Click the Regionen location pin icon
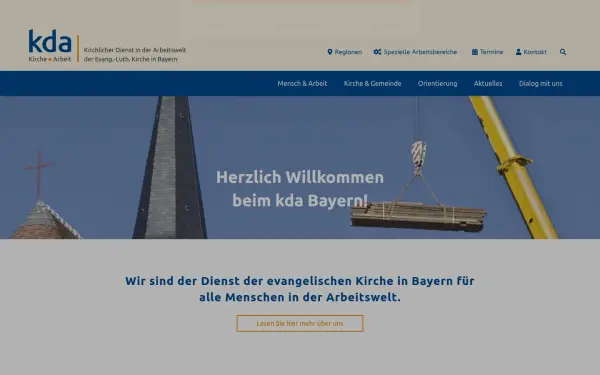 pyautogui.click(x=330, y=52)
